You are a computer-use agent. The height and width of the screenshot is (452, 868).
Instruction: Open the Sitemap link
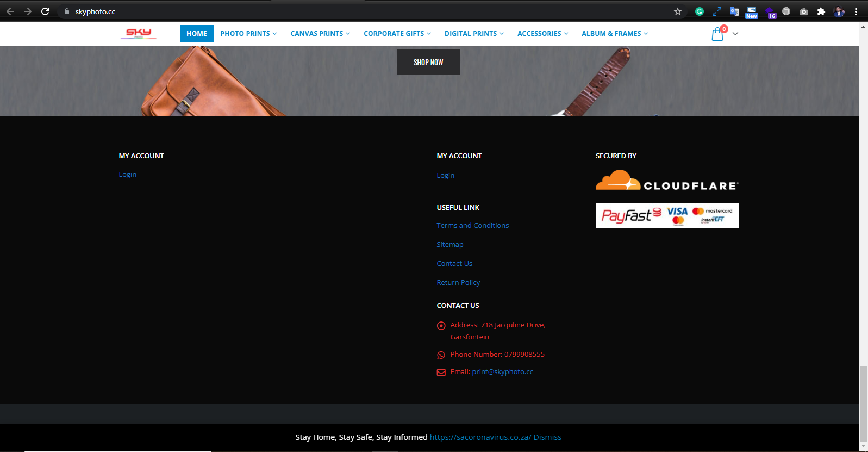click(450, 245)
